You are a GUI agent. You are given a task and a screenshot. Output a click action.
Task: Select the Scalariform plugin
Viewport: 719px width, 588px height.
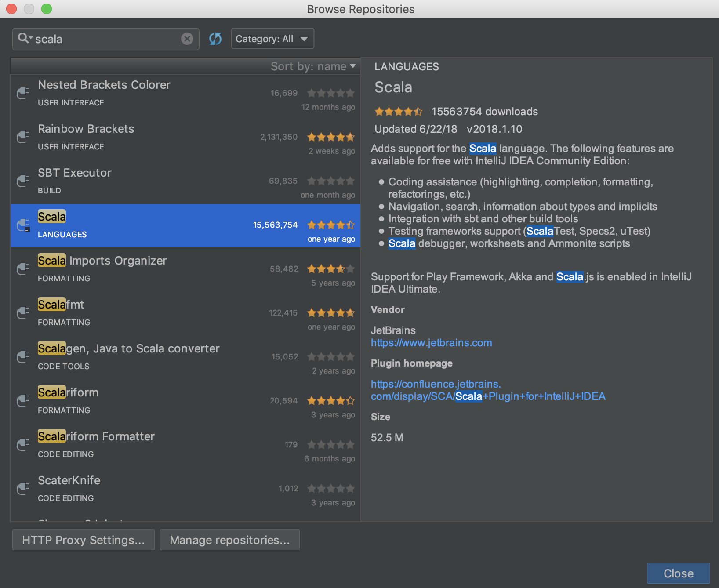coord(185,401)
